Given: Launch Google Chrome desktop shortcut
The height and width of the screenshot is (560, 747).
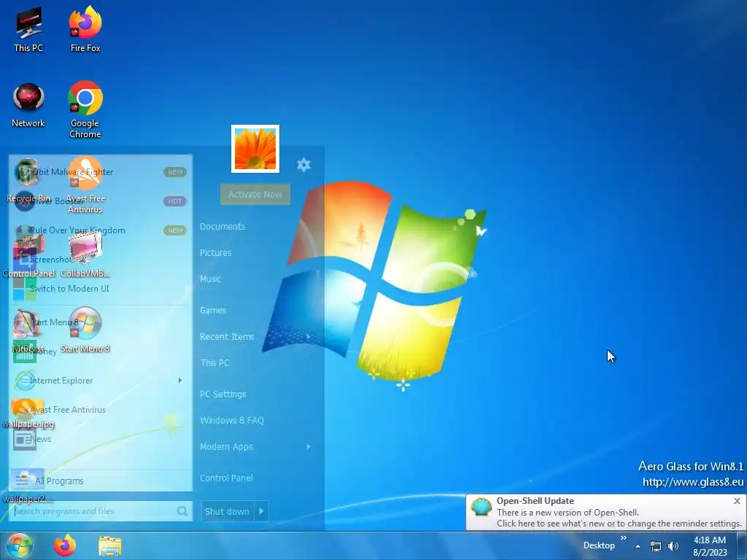Looking at the screenshot, I should pos(85,110).
